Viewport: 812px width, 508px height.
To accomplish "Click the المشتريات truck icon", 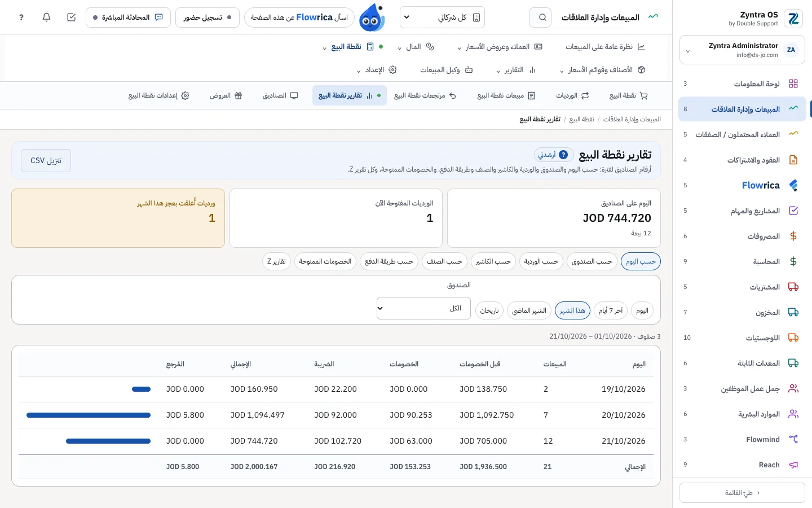I will coord(793,287).
